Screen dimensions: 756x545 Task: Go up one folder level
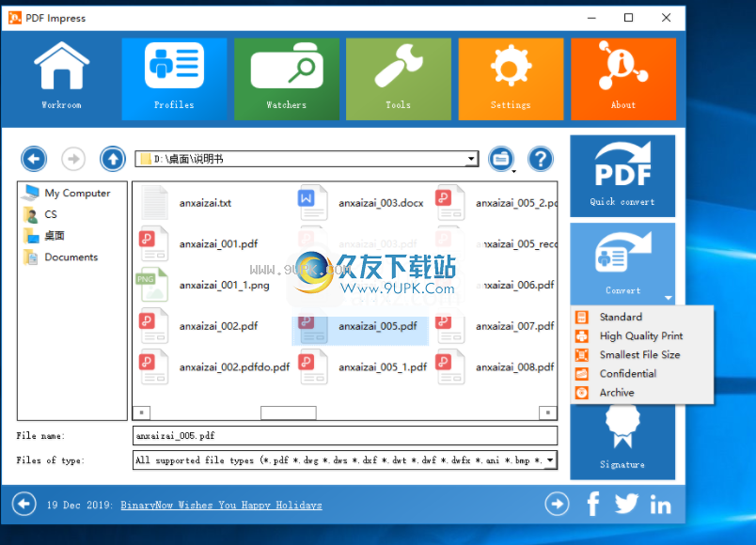tap(113, 159)
